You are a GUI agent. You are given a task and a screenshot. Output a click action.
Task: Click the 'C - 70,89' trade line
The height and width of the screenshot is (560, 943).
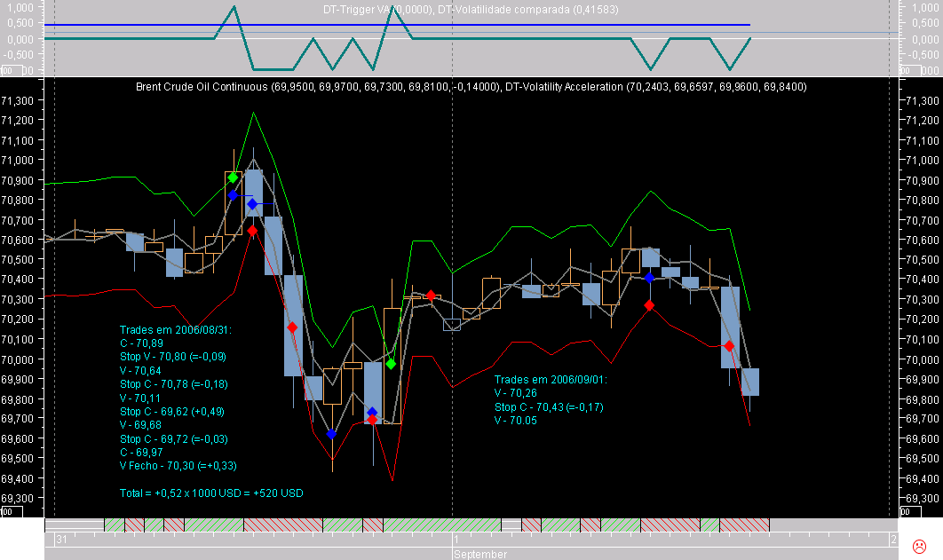pyautogui.click(x=141, y=343)
